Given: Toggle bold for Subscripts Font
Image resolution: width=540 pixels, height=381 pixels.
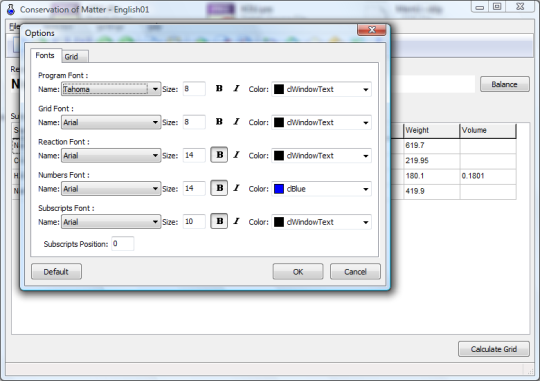Looking at the screenshot, I should point(219,221).
